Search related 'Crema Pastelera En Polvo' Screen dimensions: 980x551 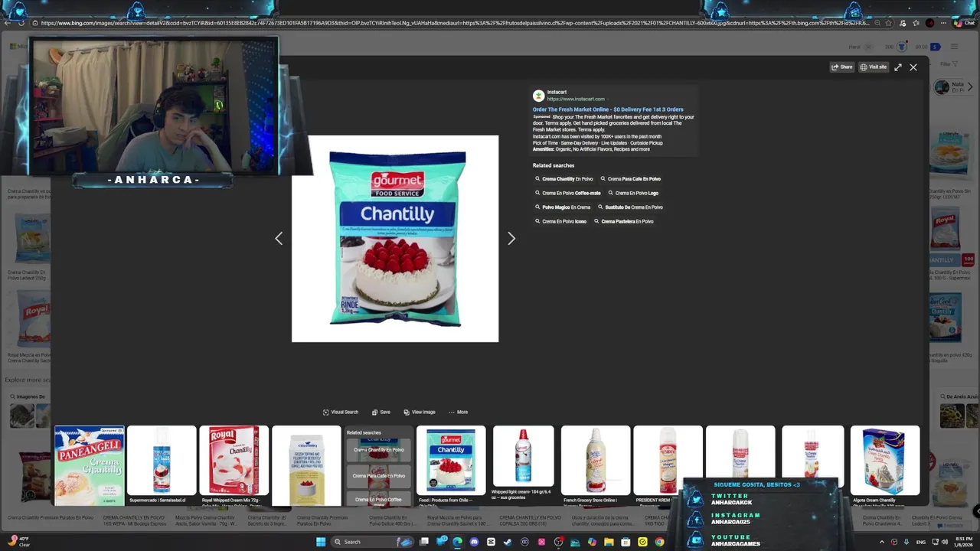pyautogui.click(x=623, y=221)
